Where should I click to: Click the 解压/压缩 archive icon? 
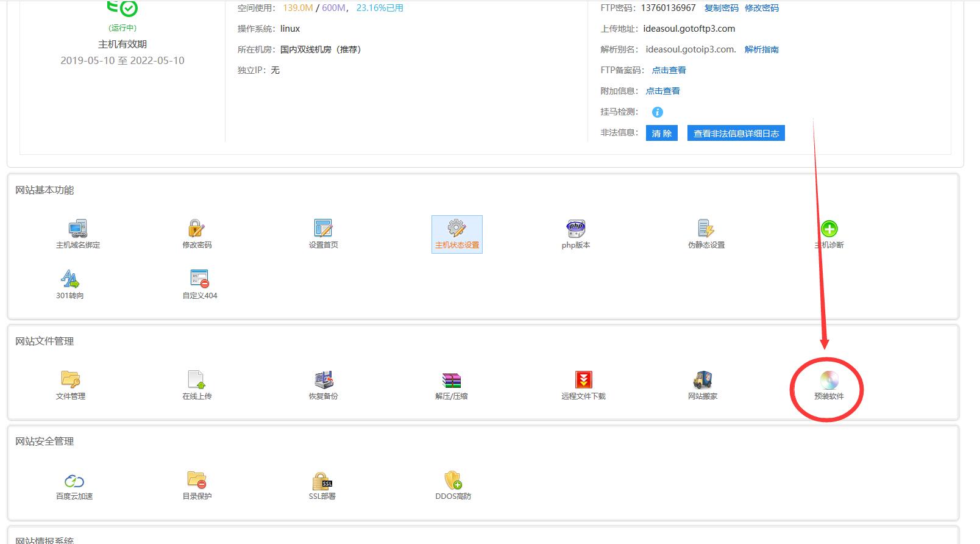(x=452, y=379)
